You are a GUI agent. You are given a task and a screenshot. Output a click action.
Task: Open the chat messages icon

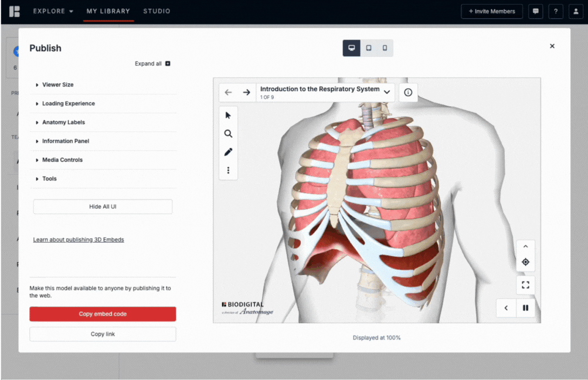pyautogui.click(x=535, y=11)
